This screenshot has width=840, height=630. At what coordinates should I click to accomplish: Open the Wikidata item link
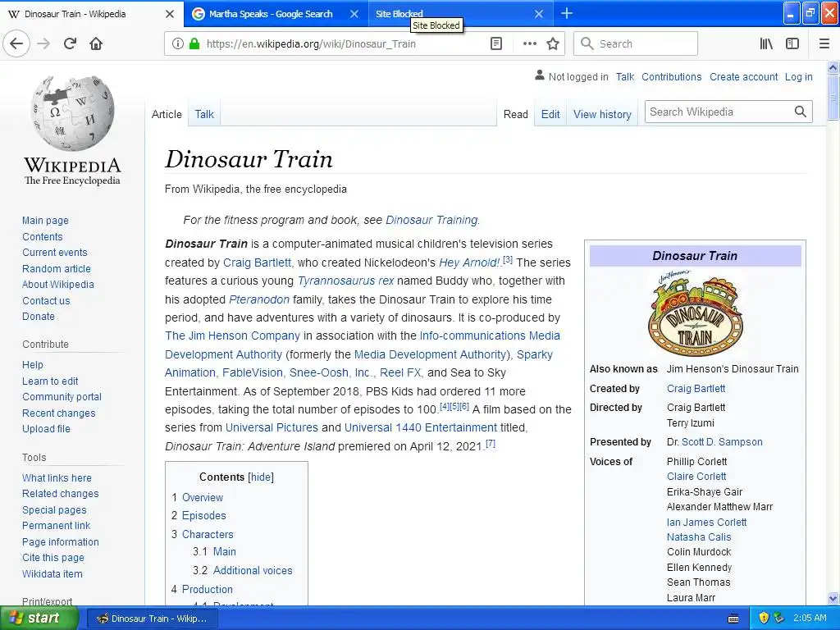pyautogui.click(x=52, y=573)
